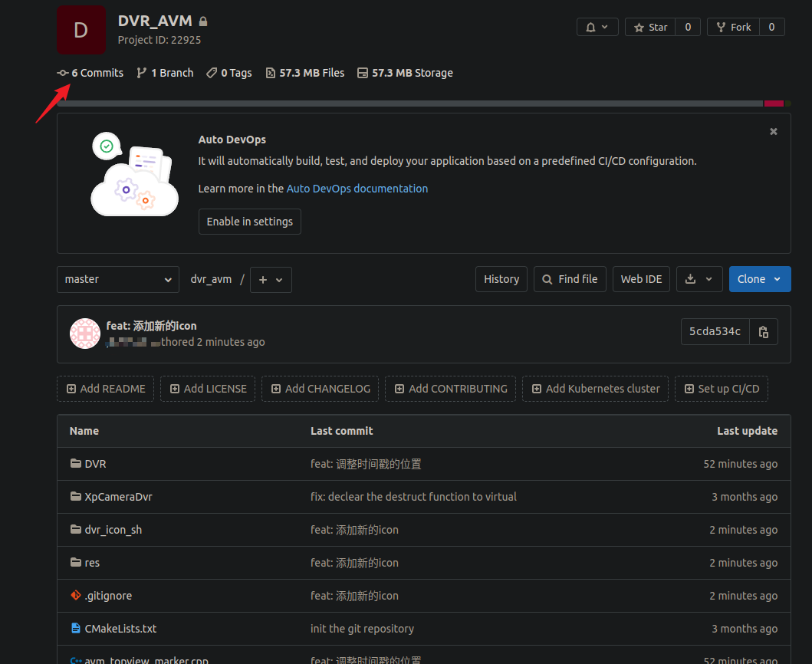Open the latest commit 'feat: 添加新的icon' title
Screen dimensions: 812x664
point(151,326)
